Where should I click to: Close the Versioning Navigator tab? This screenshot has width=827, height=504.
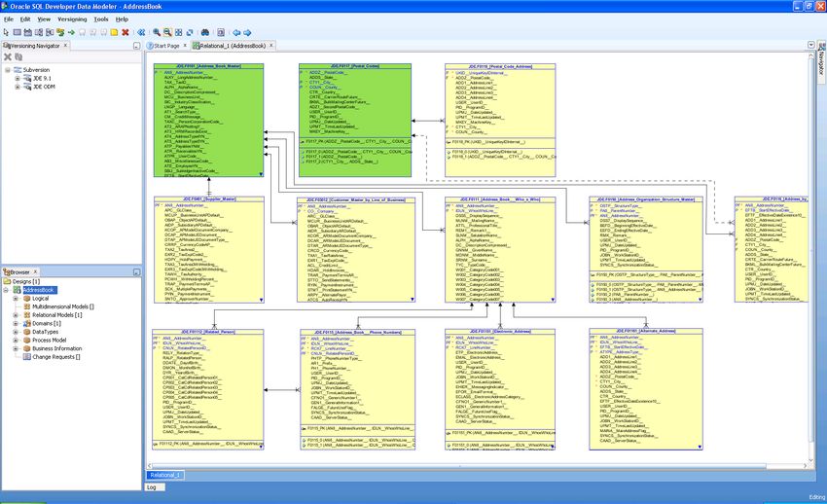click(65, 46)
